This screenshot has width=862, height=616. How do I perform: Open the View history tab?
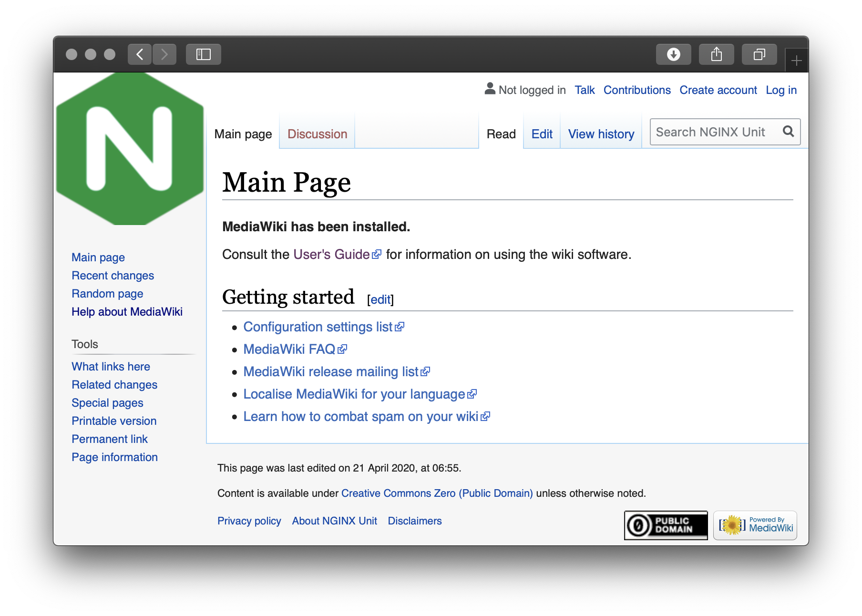601,134
